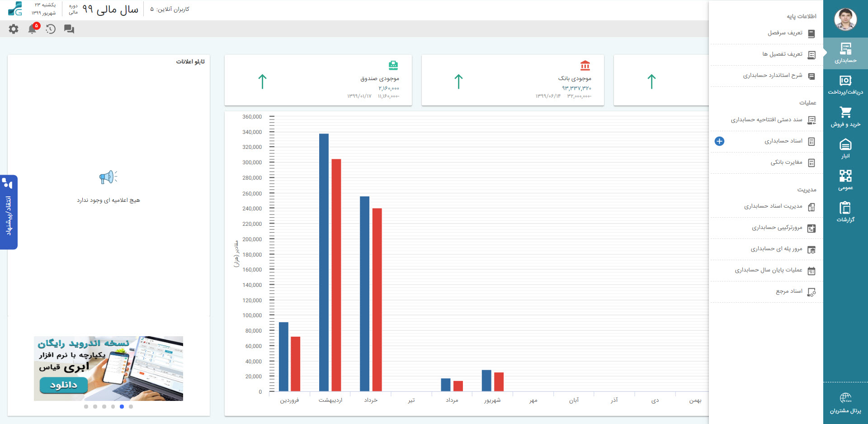Image resolution: width=868 pixels, height=424 pixels.
Task: Click the Android app advertisement banner
Action: (108, 368)
